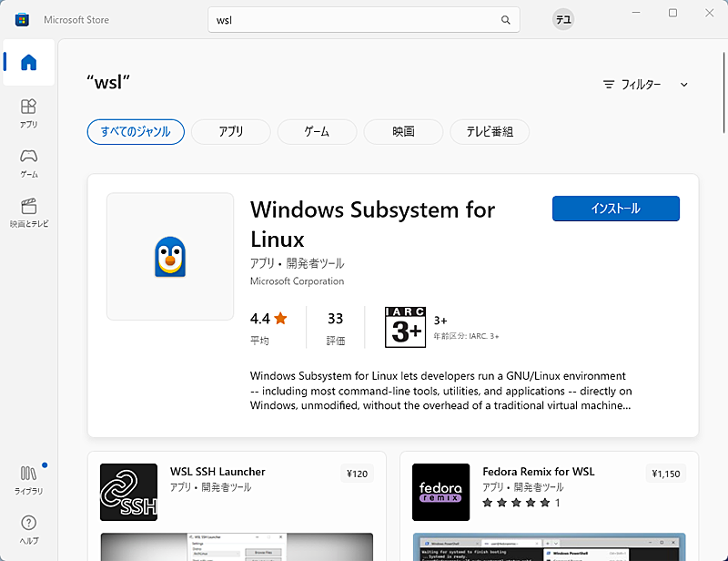
Task: Select the すべてのジャンル filter chip
Action: (x=136, y=131)
